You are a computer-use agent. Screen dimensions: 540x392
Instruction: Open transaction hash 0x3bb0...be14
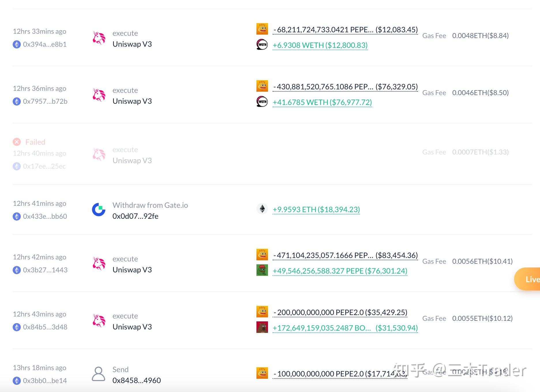click(45, 381)
